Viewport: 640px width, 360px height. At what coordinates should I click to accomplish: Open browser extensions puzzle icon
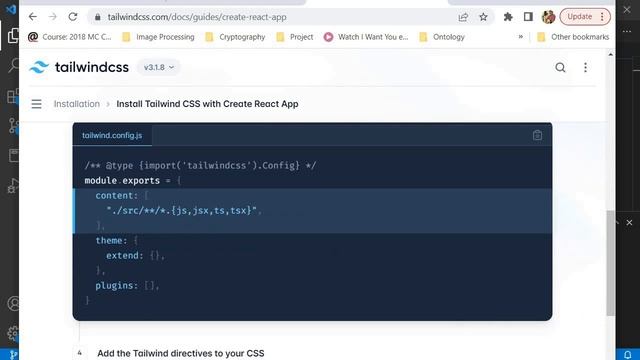click(x=508, y=17)
